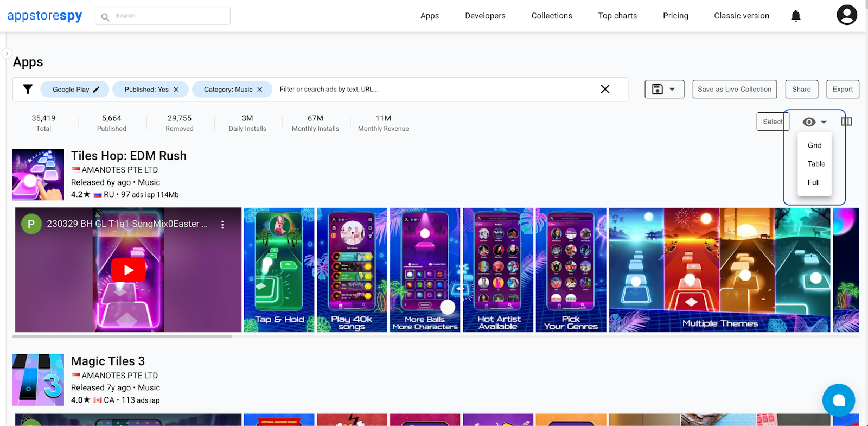Play the Tiles Hop YouTube video
This screenshot has width=868, height=426.
(x=129, y=270)
